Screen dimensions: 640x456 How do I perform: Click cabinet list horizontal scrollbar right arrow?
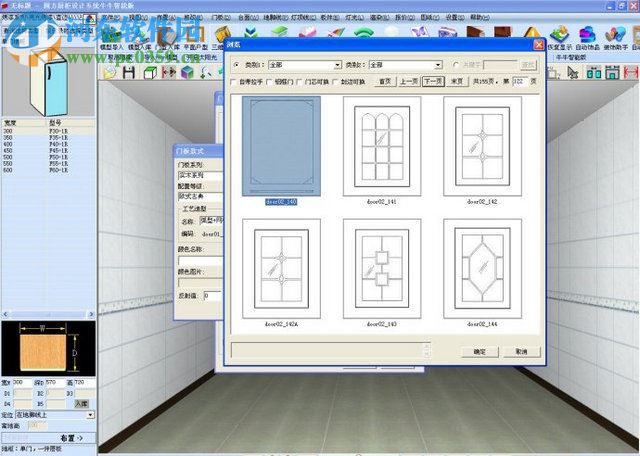point(91,314)
